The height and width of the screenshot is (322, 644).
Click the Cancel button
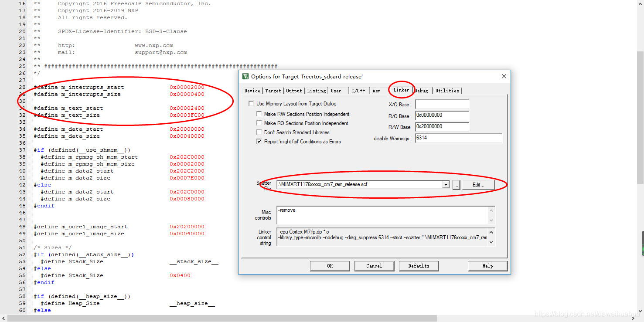pos(374,266)
